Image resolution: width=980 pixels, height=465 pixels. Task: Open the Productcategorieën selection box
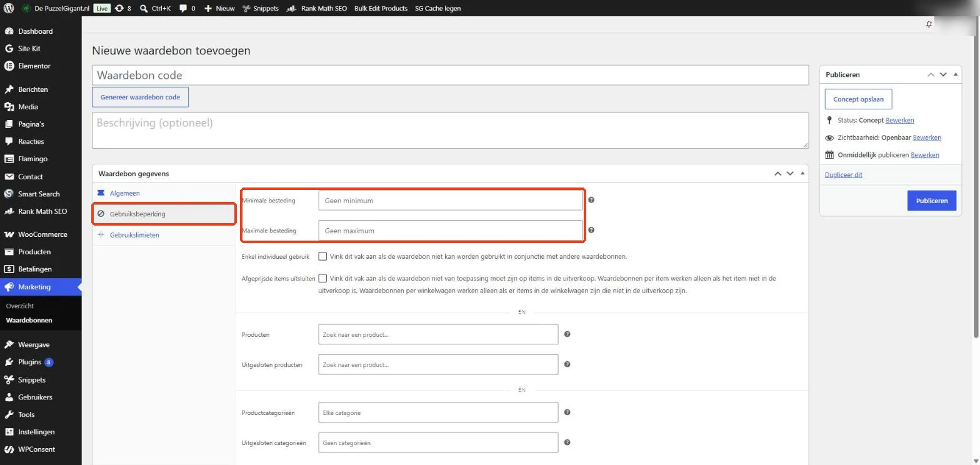point(438,412)
